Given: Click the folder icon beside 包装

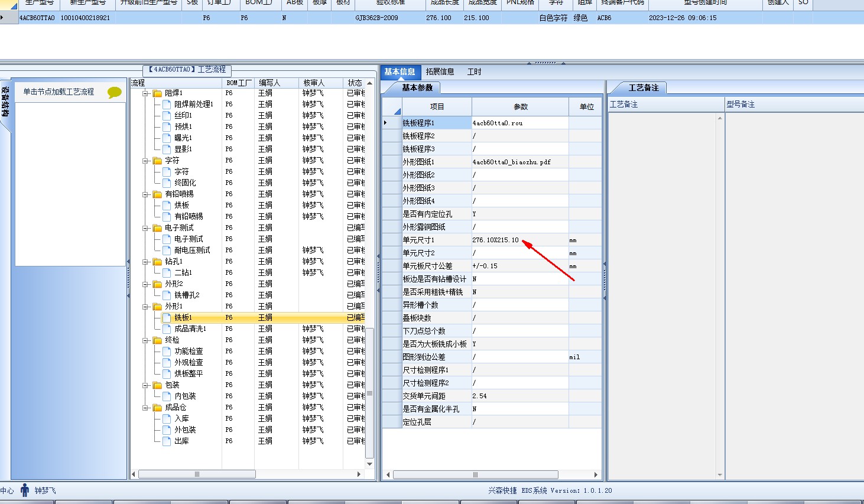Looking at the screenshot, I should [x=157, y=385].
